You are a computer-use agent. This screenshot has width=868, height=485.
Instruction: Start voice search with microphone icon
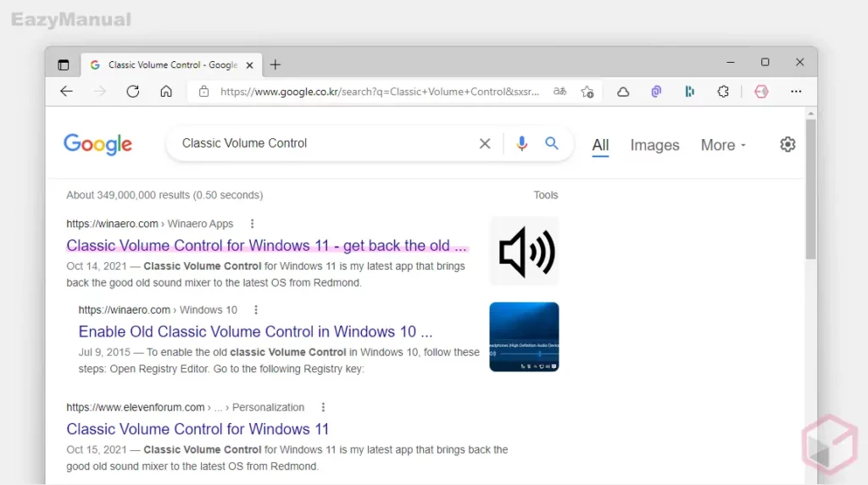(522, 144)
